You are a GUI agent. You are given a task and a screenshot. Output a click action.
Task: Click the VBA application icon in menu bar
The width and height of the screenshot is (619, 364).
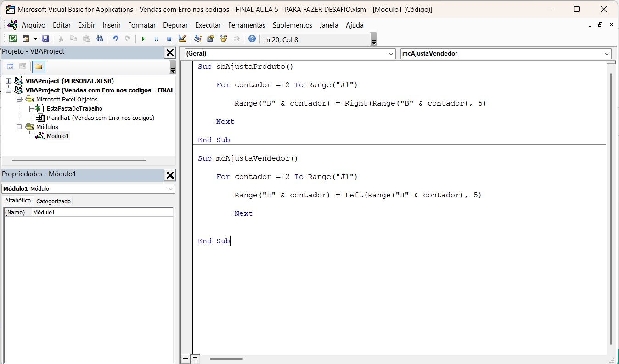point(12,25)
